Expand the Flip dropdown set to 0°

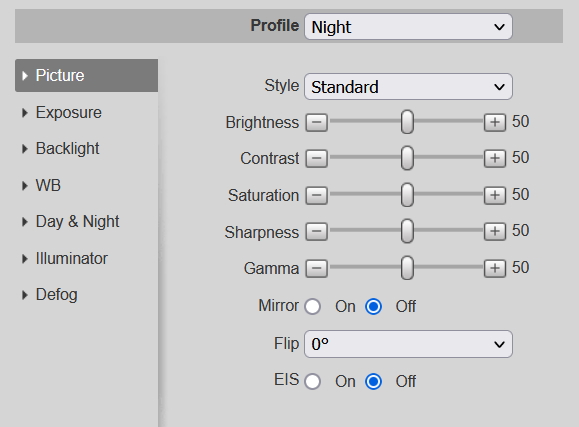(x=408, y=344)
